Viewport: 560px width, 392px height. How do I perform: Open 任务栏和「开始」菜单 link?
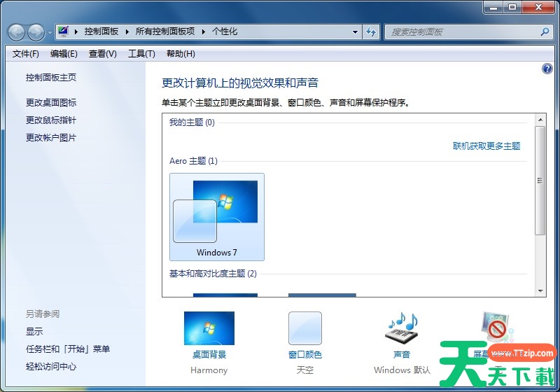pyautogui.click(x=68, y=349)
